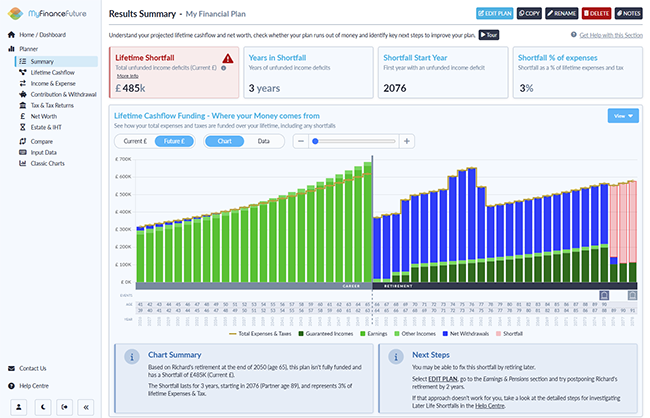Toggle Total Expenses & Taxes legend item
Viewport: 650px width, 418px height.
click(260, 334)
